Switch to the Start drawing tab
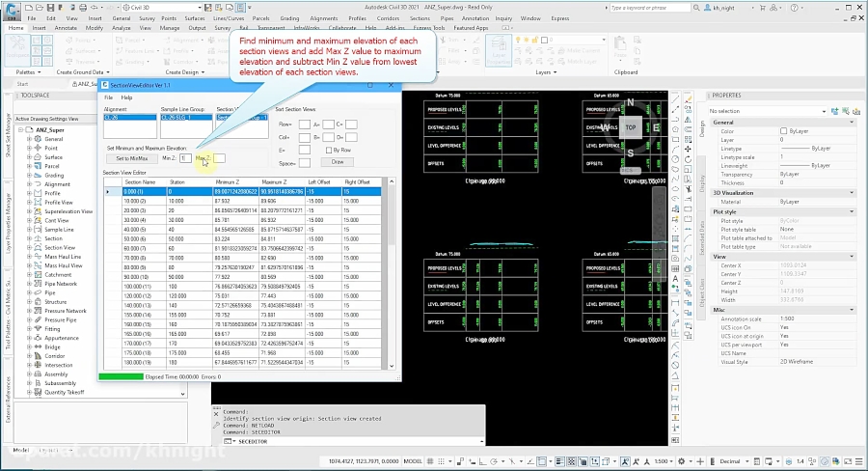Screen dimensions: 868x471 (x=22, y=84)
